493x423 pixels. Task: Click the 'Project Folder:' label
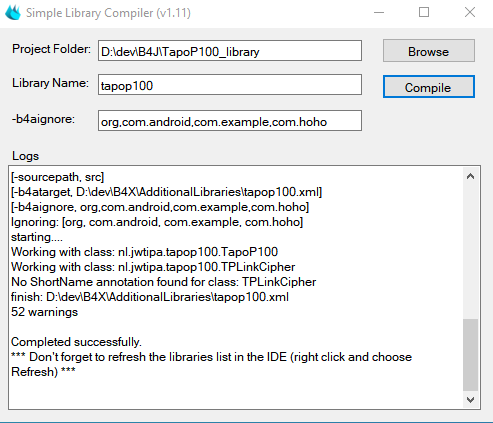click(51, 49)
